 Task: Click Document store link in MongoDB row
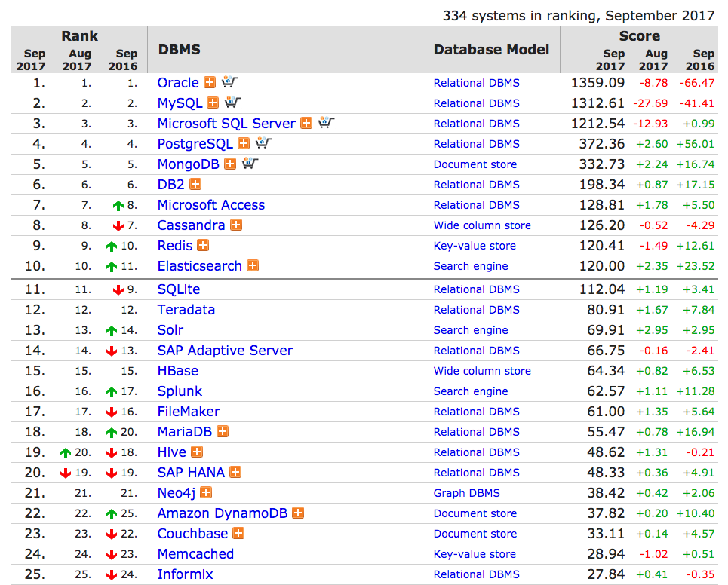coord(475,164)
